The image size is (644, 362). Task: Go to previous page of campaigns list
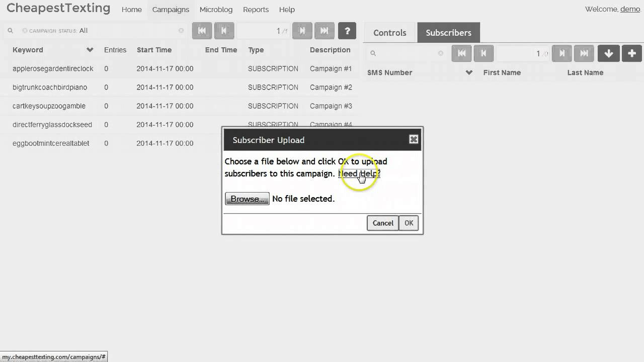tap(224, 31)
